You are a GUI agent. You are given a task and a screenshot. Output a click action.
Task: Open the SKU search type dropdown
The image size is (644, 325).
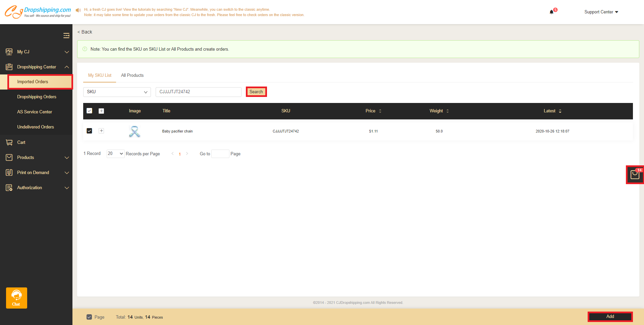tap(117, 92)
